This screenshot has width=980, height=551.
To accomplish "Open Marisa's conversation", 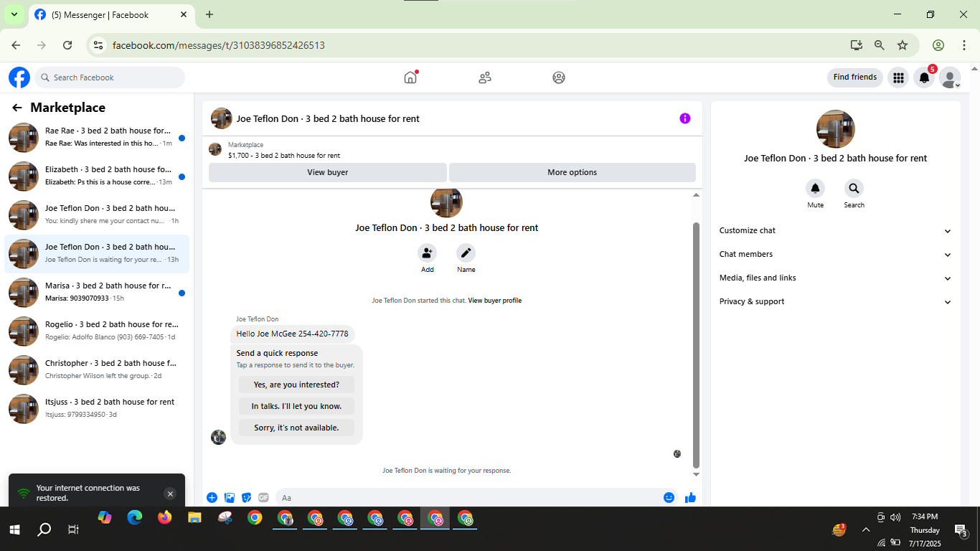I will click(97, 293).
